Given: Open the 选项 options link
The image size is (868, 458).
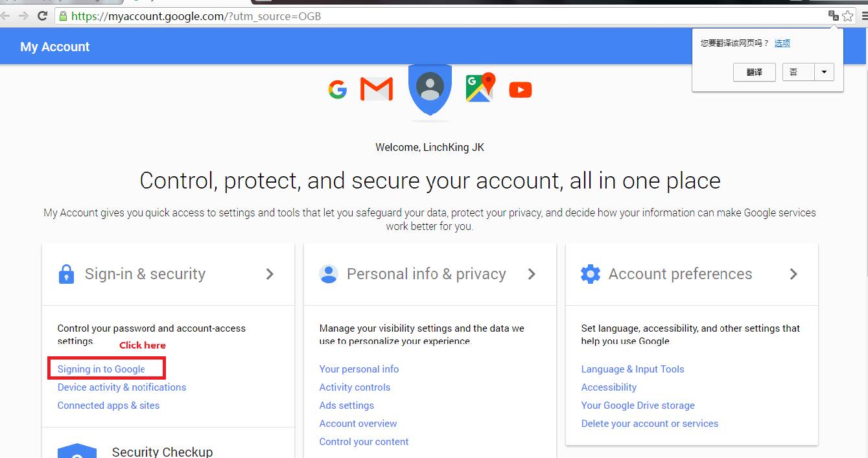Looking at the screenshot, I should (782, 43).
